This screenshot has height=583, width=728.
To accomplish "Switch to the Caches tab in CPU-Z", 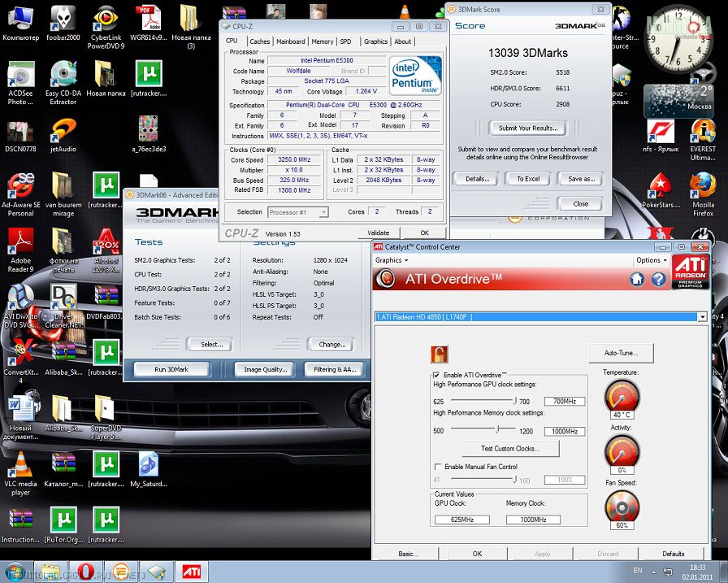I will (259, 41).
